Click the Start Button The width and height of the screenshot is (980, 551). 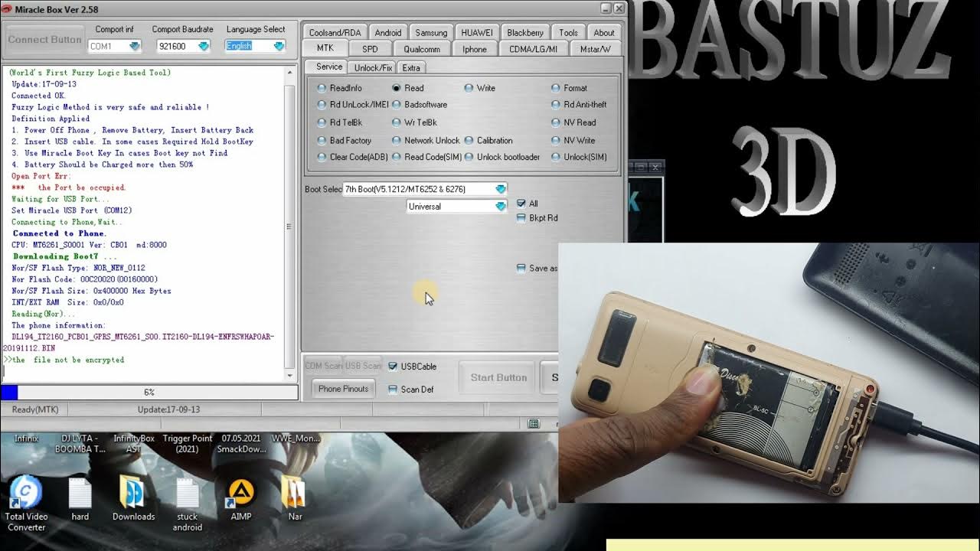(x=498, y=377)
